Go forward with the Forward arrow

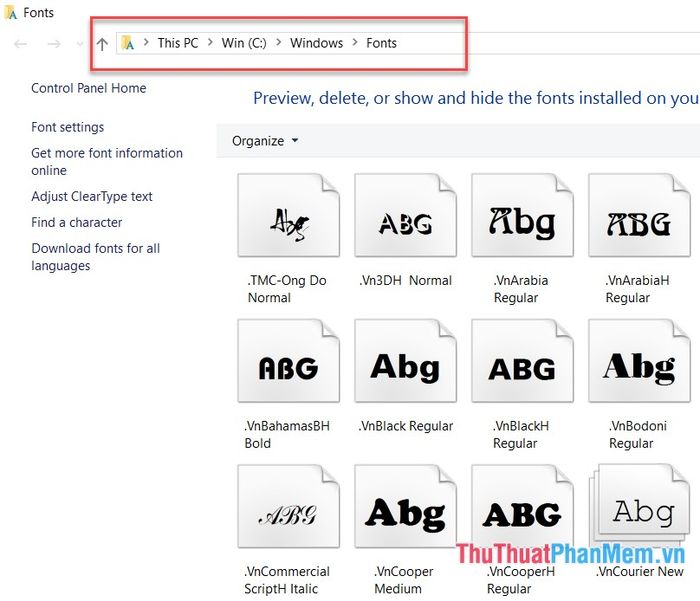click(54, 44)
